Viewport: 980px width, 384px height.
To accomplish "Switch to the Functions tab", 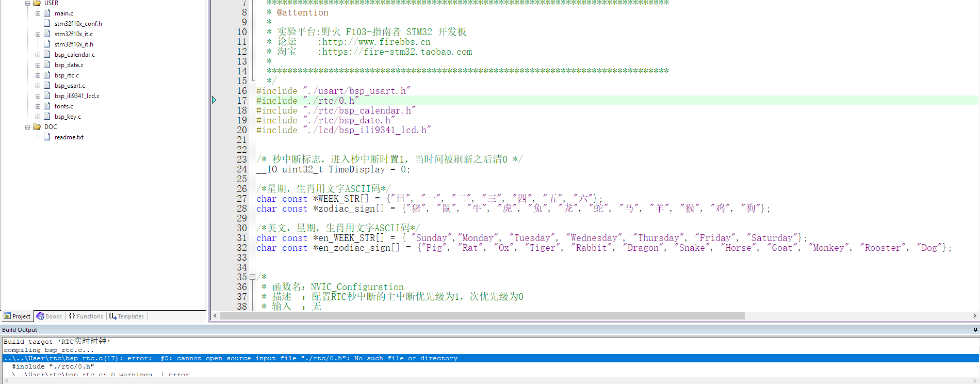I will [86, 316].
